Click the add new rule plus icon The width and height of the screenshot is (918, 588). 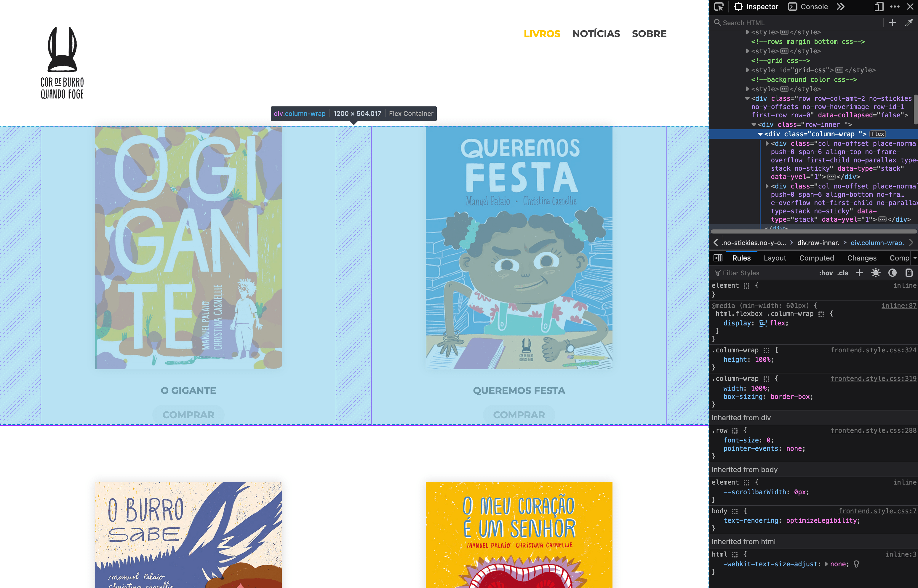[x=859, y=273]
